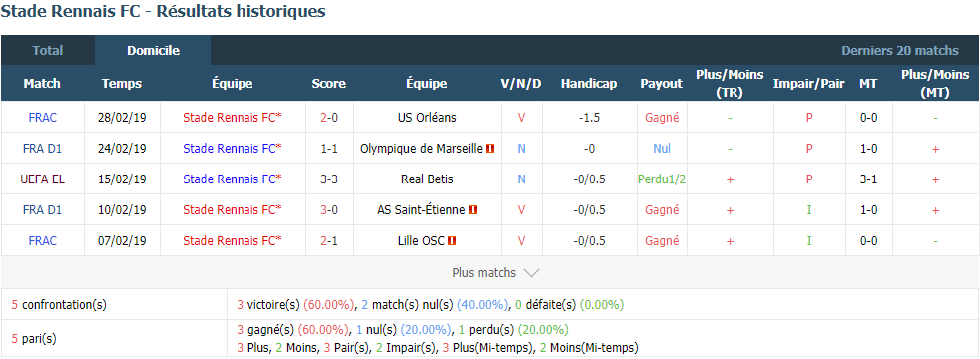Click red card icon beside Olympique de Marseille
Viewport: 980px width, 359px height.
(x=491, y=148)
